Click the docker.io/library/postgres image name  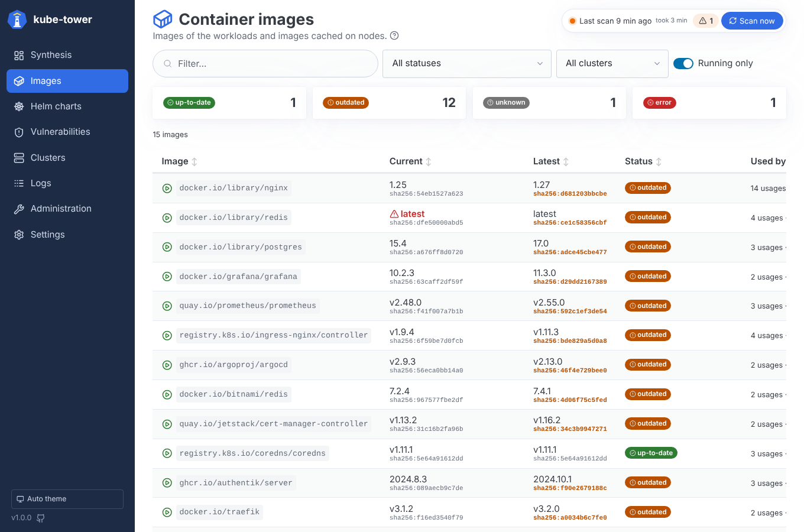click(x=241, y=247)
